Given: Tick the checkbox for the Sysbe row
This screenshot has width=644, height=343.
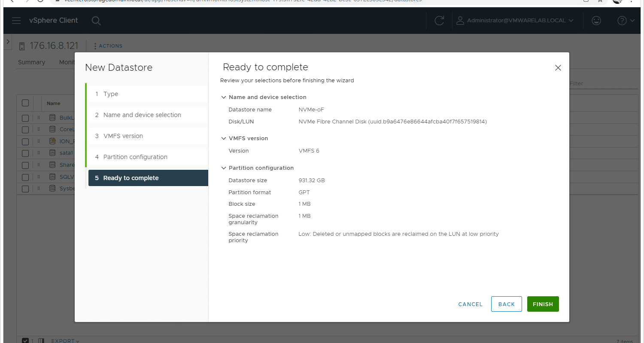Looking at the screenshot, I should (x=25, y=189).
